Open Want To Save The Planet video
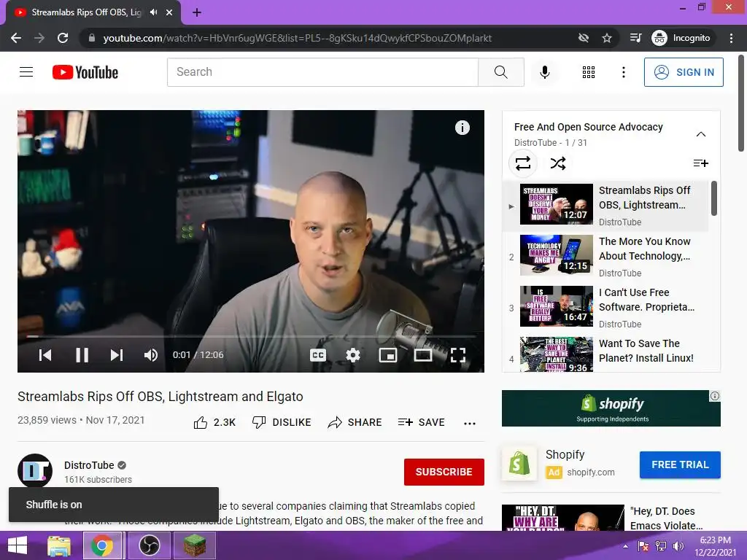Image resolution: width=747 pixels, height=560 pixels. click(x=605, y=354)
